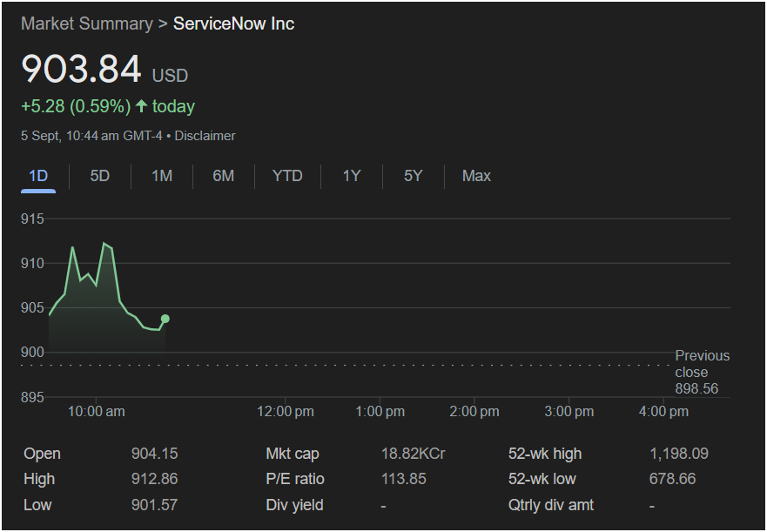Image resolution: width=767 pixels, height=532 pixels.
Task: Click the Qtrly div amt label
Action: tap(551, 505)
